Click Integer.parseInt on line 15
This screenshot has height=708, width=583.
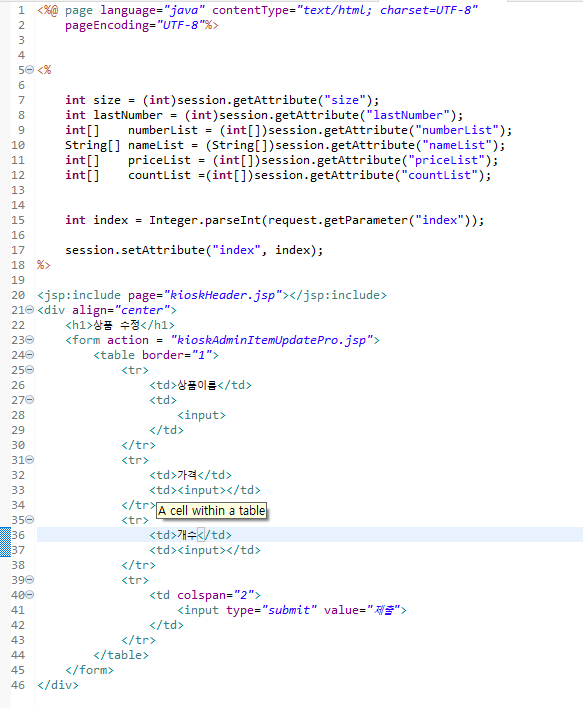205,220
